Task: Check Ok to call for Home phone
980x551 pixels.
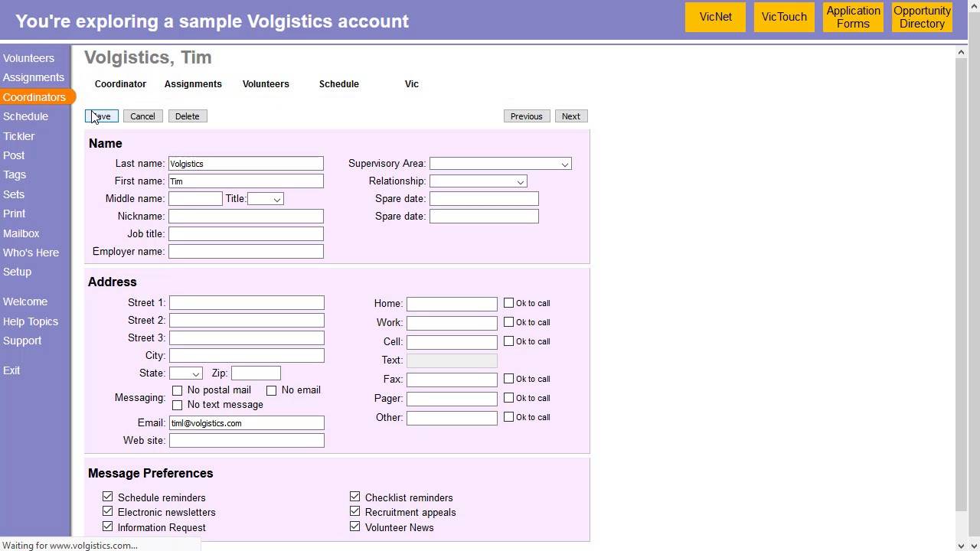Action: point(508,302)
